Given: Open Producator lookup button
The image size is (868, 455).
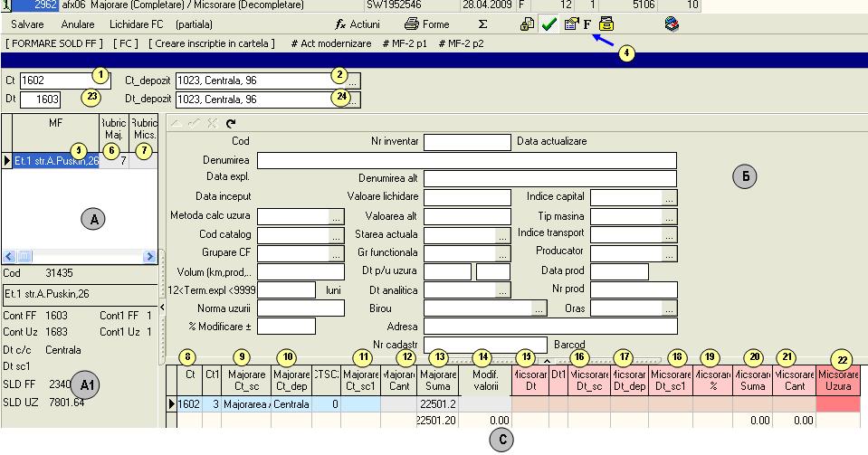Looking at the screenshot, I should (x=669, y=254).
